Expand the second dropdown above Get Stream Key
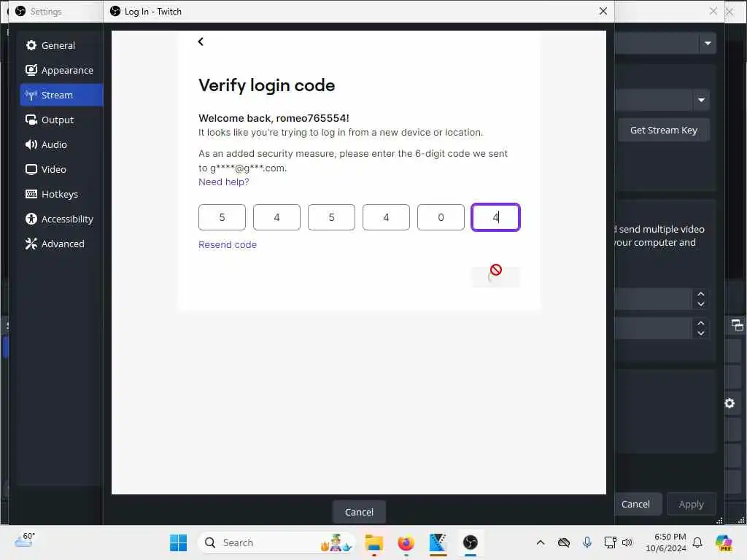747x560 pixels. pyautogui.click(x=701, y=100)
